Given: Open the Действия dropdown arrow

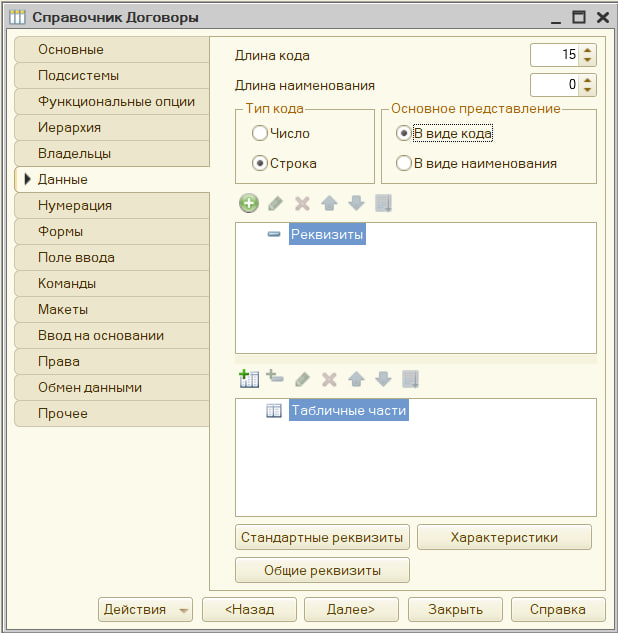Looking at the screenshot, I should click(x=184, y=610).
